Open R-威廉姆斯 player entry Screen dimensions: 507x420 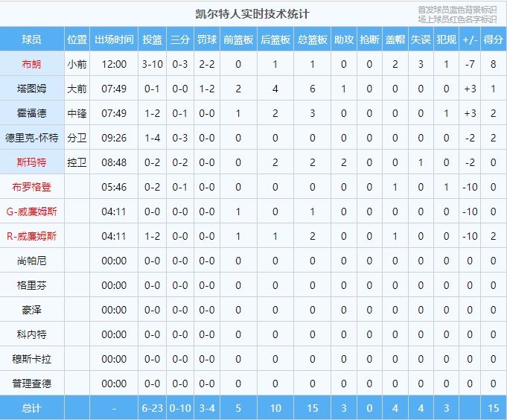click(32, 236)
